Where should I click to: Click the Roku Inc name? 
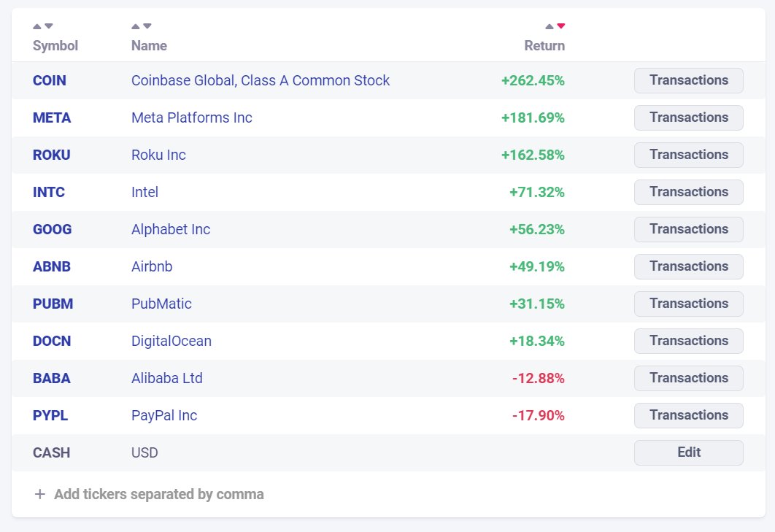click(x=158, y=155)
